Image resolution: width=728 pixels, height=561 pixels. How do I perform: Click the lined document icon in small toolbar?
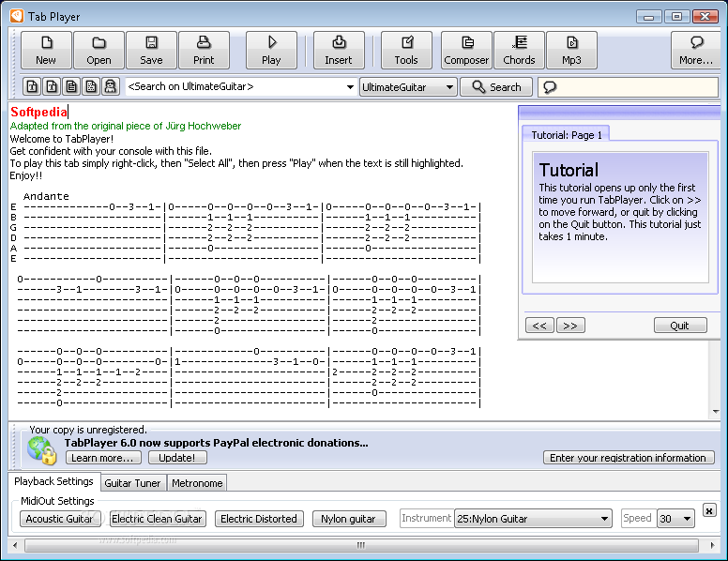[x=71, y=87]
